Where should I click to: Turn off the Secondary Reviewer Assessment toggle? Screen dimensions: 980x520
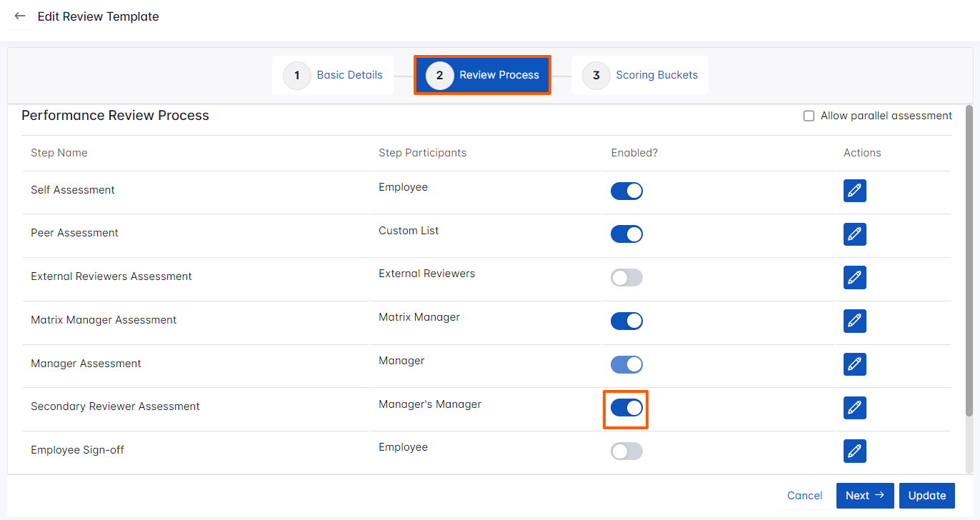(626, 407)
